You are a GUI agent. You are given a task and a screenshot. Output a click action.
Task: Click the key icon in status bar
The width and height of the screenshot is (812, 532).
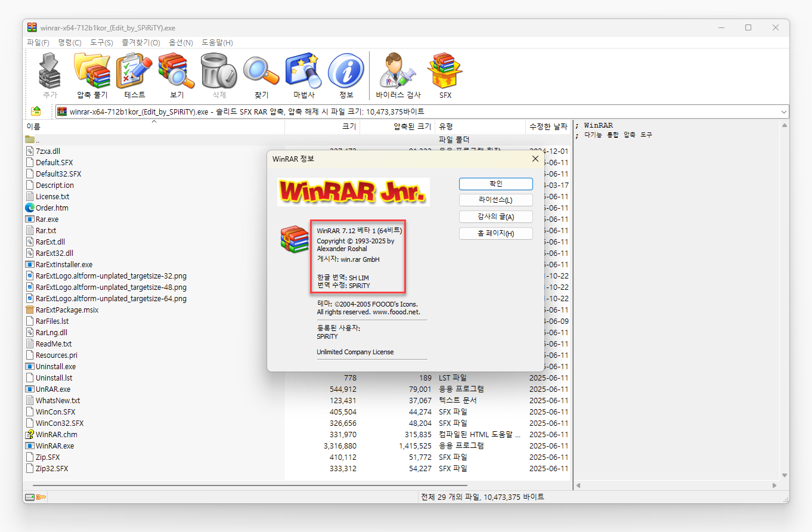coord(41,497)
